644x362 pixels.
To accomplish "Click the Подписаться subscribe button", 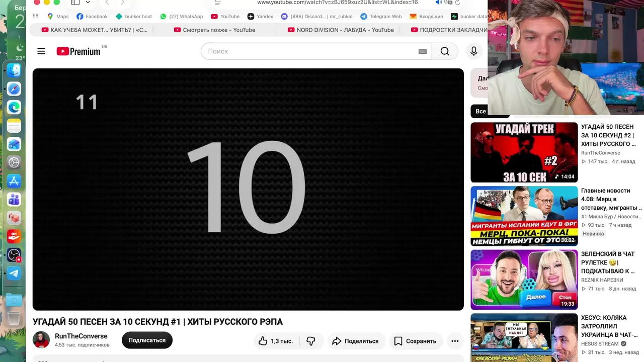I will tap(147, 340).
